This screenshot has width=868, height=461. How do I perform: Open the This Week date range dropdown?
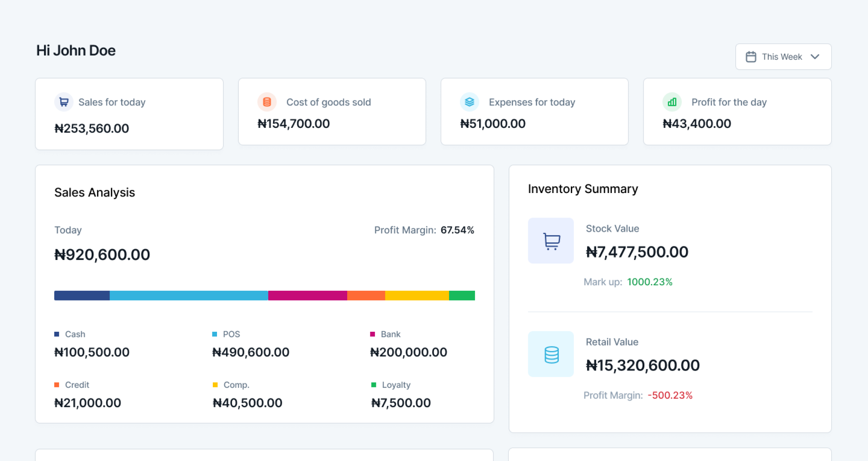[x=783, y=57]
